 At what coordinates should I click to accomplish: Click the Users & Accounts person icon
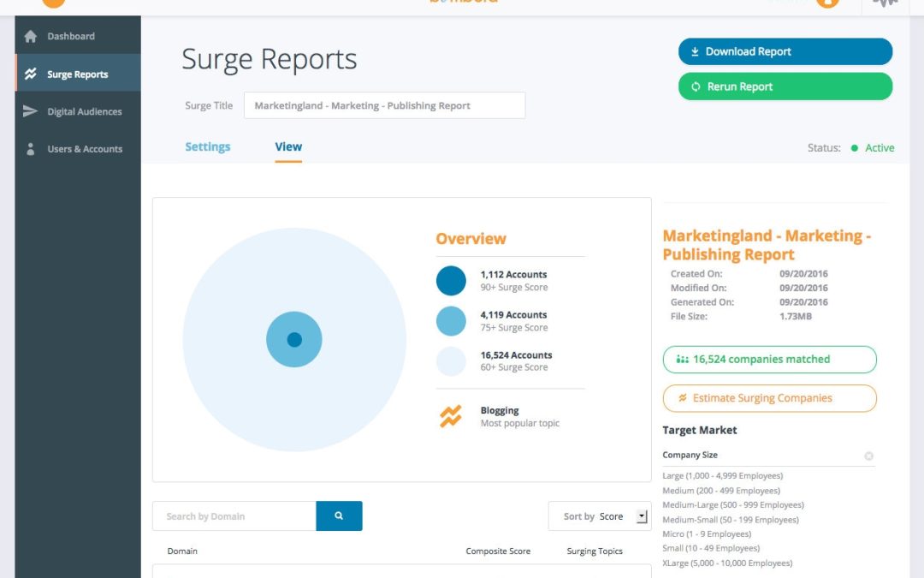pos(31,149)
